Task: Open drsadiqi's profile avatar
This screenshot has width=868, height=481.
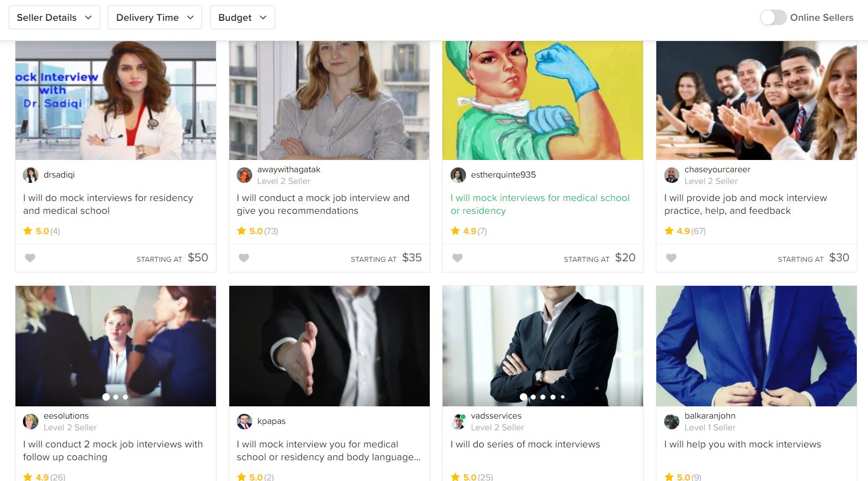Action: click(30, 175)
